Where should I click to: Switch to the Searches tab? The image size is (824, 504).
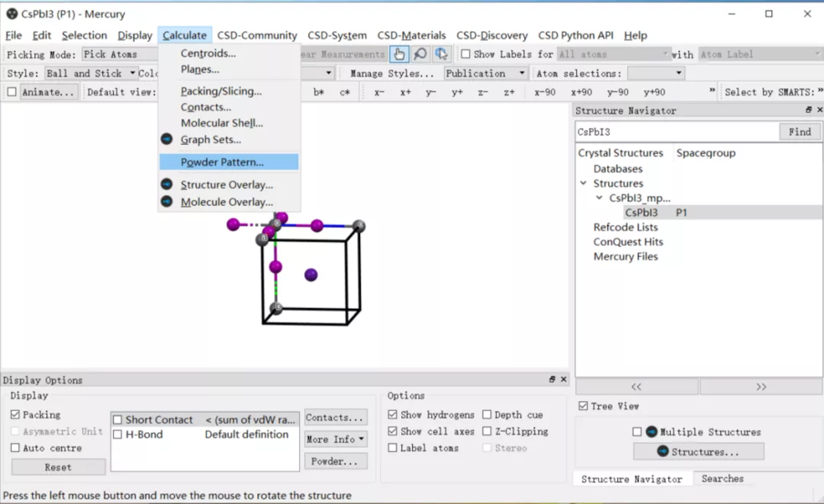[723, 478]
